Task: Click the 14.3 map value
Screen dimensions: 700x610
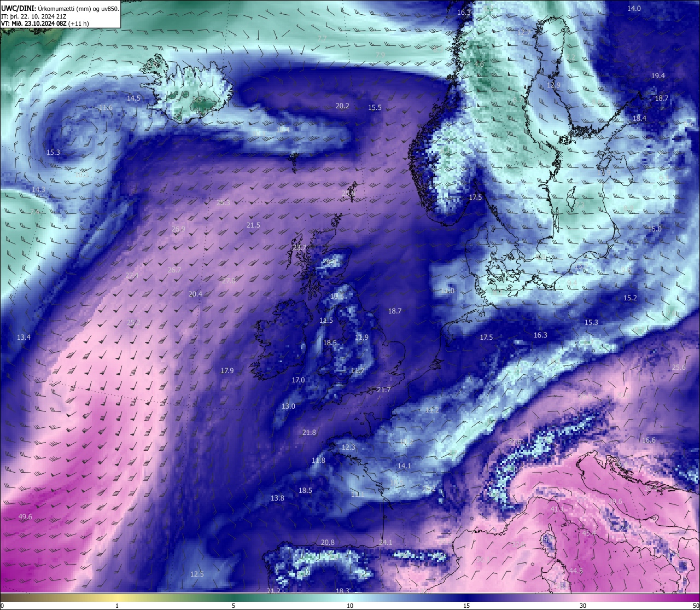Action: pyautogui.click(x=38, y=189)
